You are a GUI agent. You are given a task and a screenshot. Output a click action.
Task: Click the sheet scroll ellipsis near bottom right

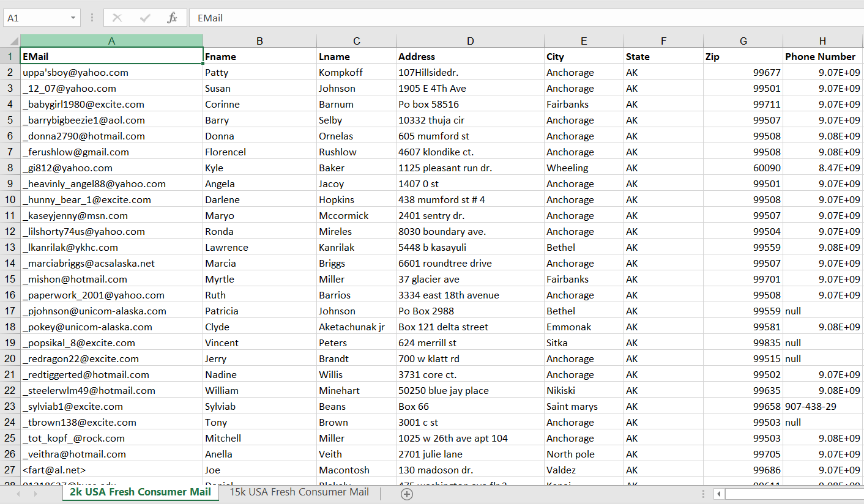point(702,493)
